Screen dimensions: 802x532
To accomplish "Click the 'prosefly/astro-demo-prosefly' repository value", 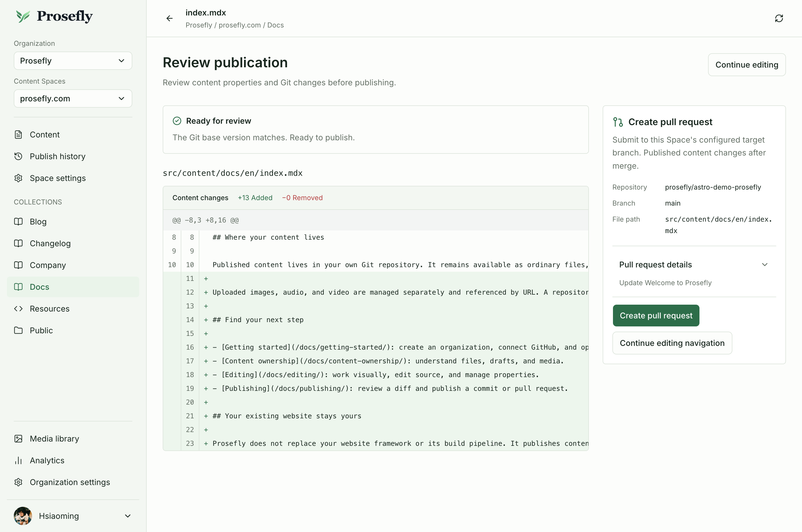I will [x=713, y=187].
